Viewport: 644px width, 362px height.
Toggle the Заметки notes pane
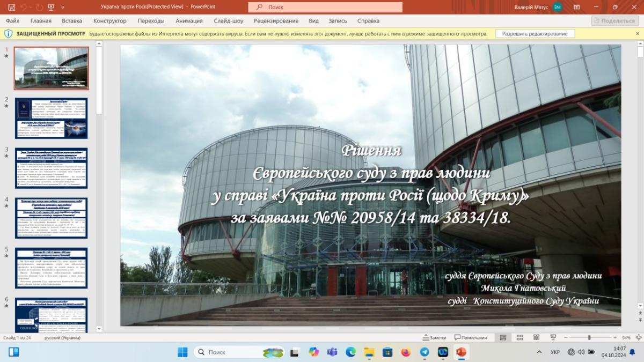click(x=433, y=337)
